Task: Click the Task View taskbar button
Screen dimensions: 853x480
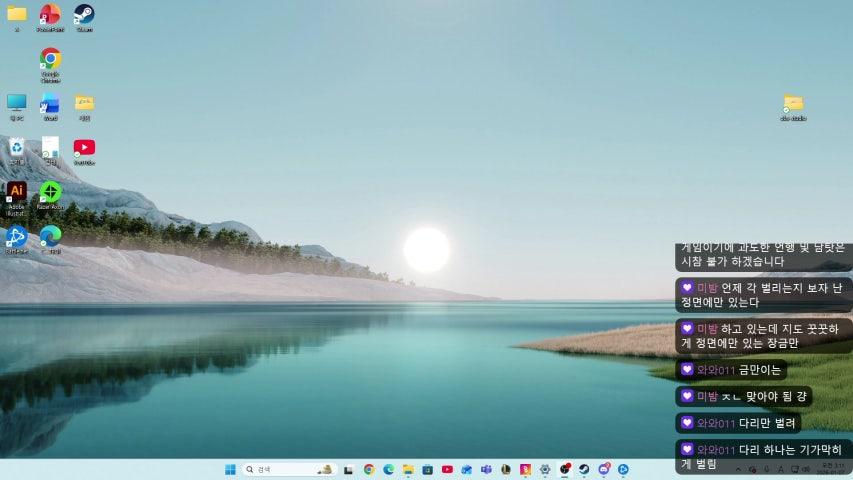Action: (x=349, y=469)
